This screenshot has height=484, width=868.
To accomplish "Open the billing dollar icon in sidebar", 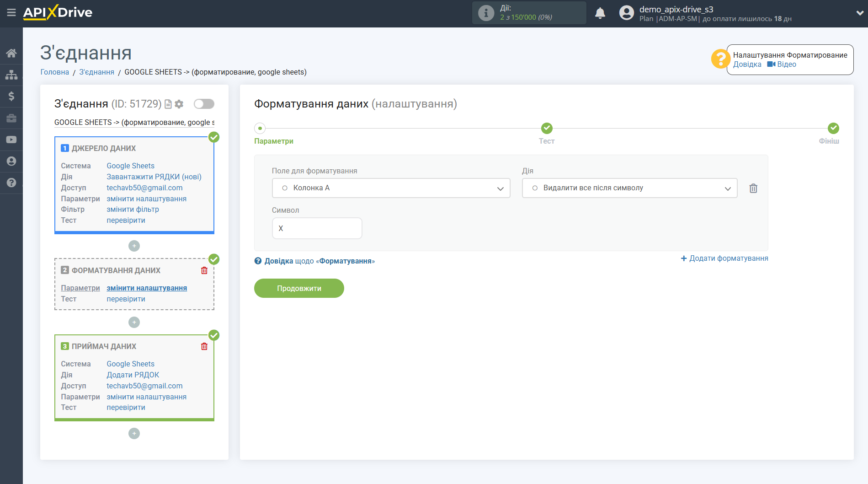I will point(11,96).
